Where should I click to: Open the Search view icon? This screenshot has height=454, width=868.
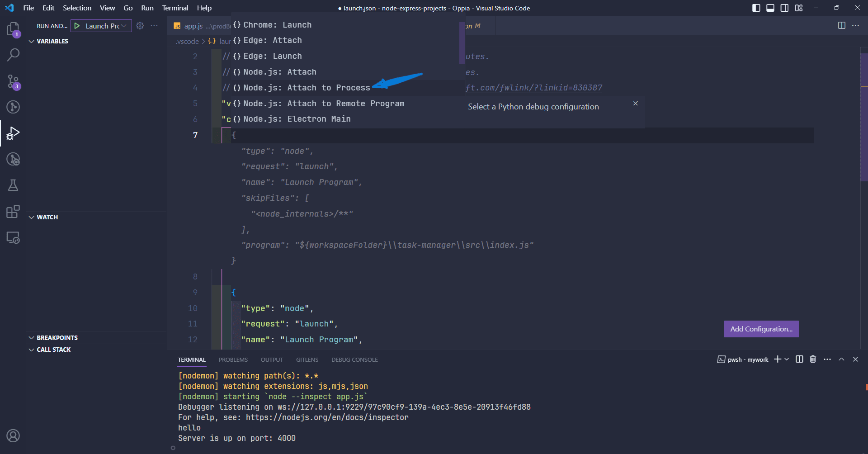coord(13,55)
